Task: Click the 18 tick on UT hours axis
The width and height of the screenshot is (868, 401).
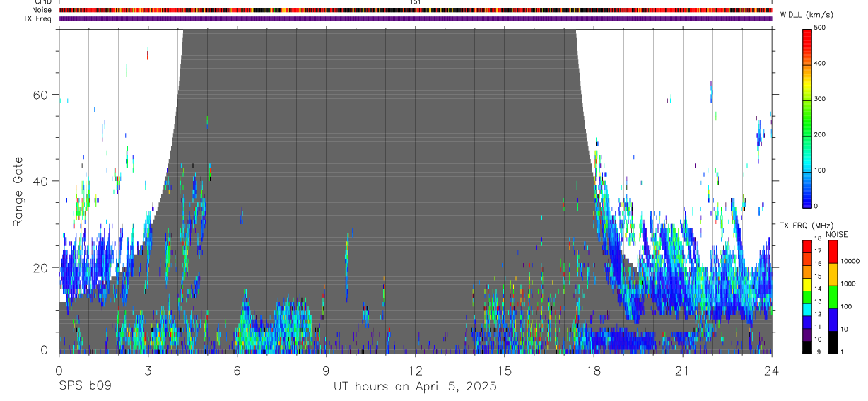Action: [594, 370]
